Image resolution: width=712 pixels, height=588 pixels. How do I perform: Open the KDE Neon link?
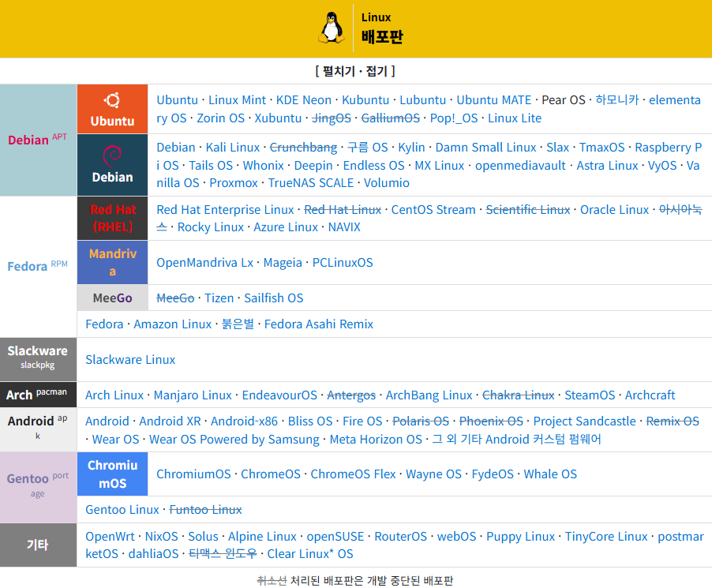[304, 100]
